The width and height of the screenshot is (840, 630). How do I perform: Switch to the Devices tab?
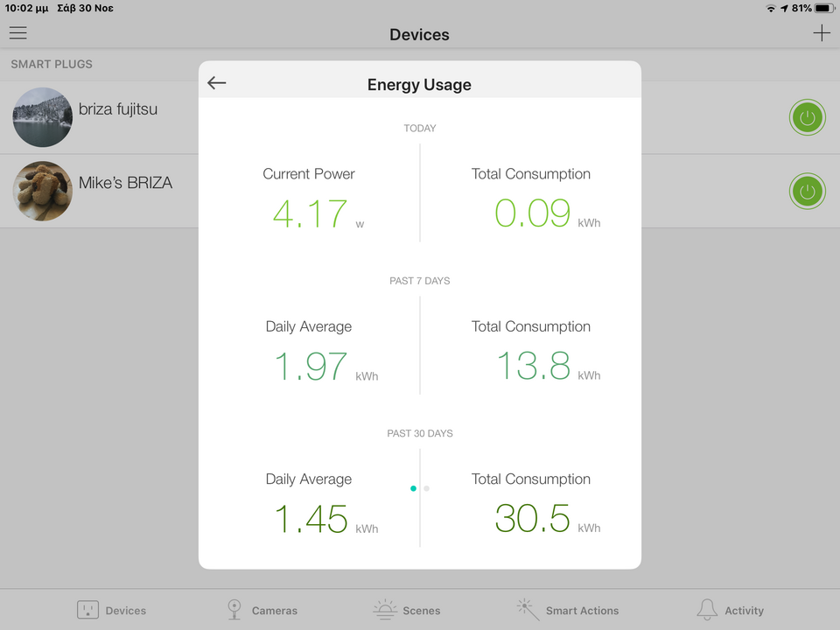click(111, 610)
